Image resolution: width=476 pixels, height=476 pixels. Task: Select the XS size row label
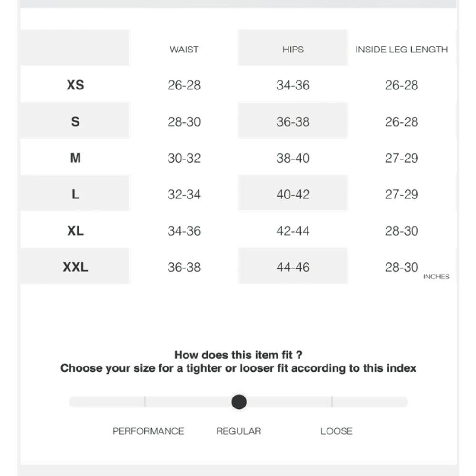pyautogui.click(x=75, y=85)
